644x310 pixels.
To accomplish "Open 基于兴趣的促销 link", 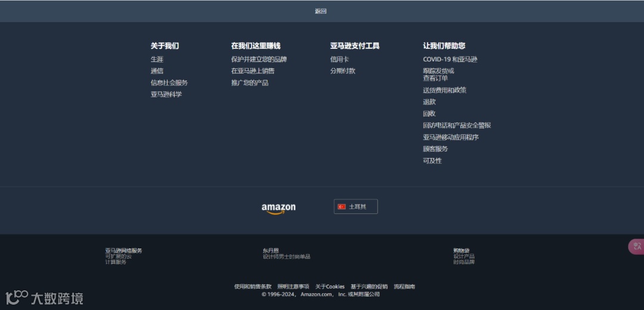I will tap(369, 287).
